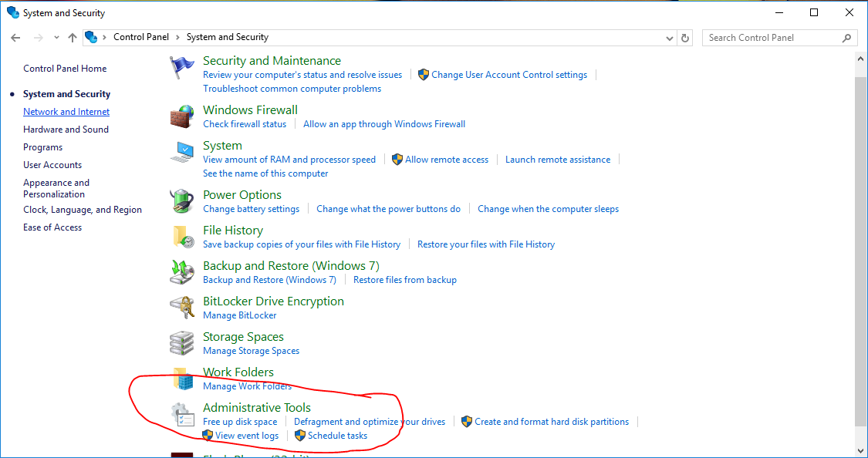Click the System and Security title bar icon
The width and height of the screenshot is (868, 458).
click(x=13, y=12)
